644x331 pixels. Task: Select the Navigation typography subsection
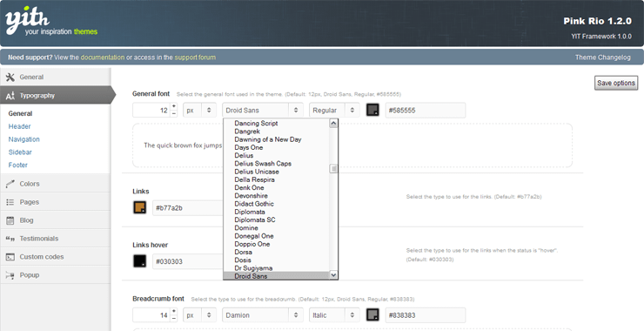pos(23,139)
